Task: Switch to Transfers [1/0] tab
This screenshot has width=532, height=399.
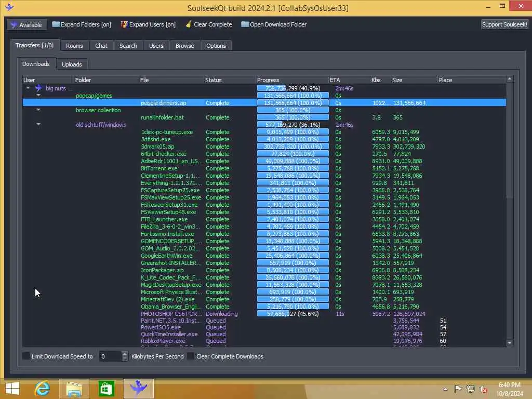Action: click(x=35, y=45)
